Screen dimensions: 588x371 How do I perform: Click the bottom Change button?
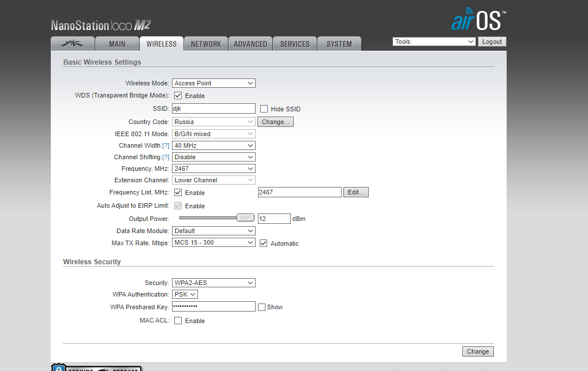(x=478, y=351)
